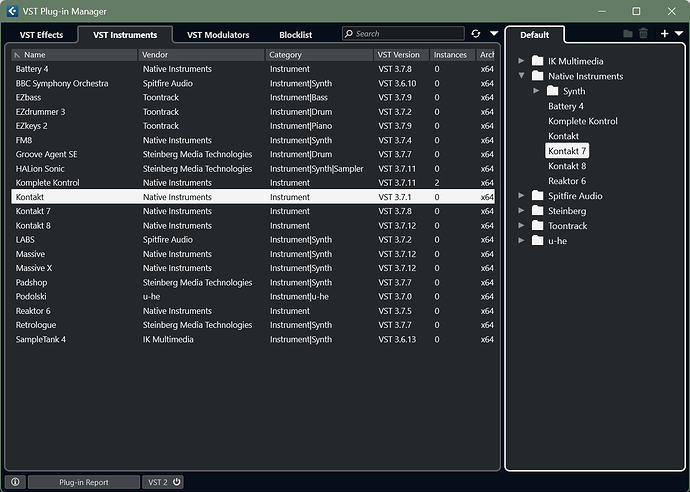Select Battery 4 row in plug-in list
Image resolution: width=690 pixels, height=492 pixels.
253,69
